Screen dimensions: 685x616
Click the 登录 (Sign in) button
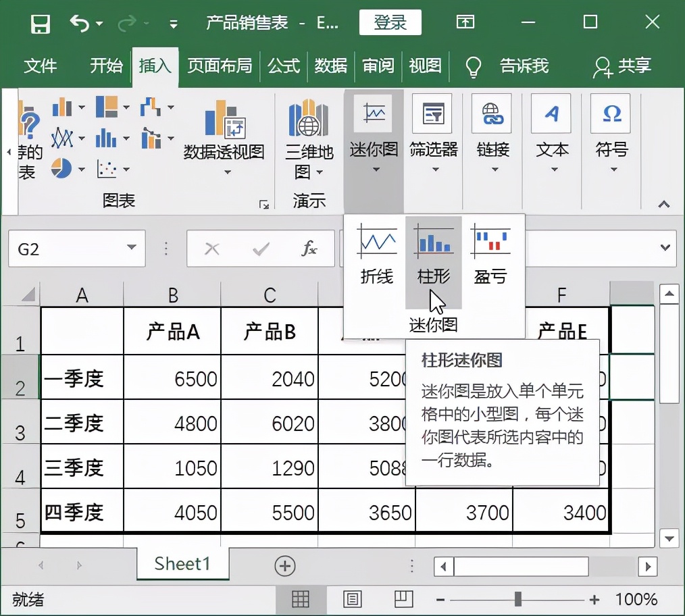pyautogui.click(x=390, y=22)
